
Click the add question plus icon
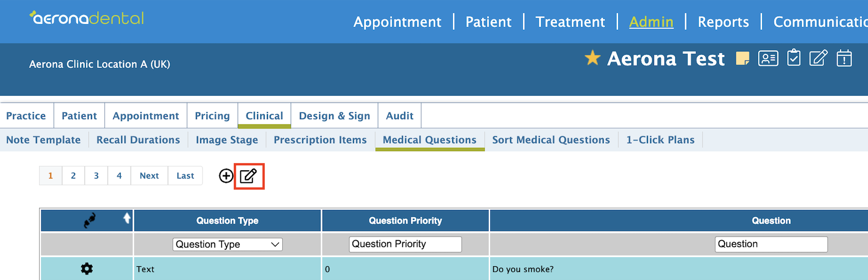(x=226, y=176)
